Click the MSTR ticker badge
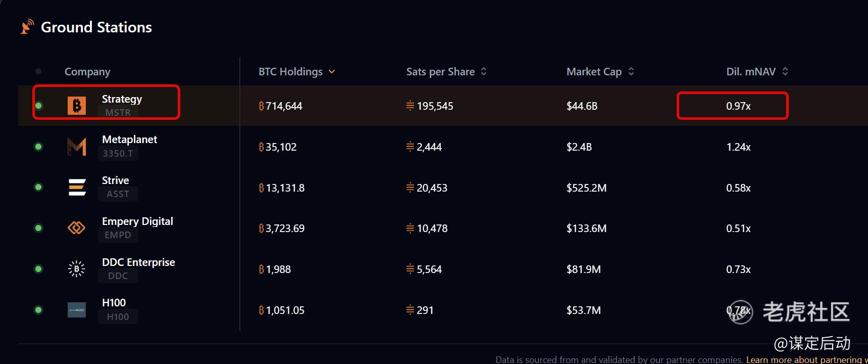 [118, 113]
